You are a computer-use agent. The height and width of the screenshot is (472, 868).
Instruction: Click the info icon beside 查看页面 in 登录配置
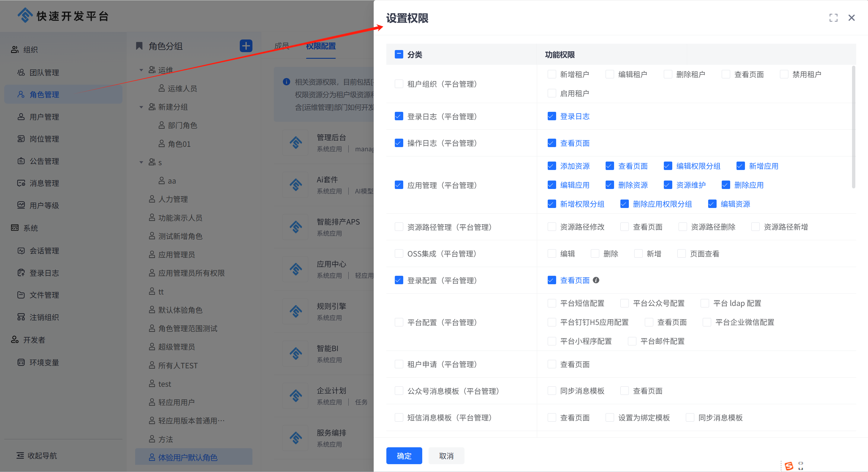pyautogui.click(x=596, y=280)
